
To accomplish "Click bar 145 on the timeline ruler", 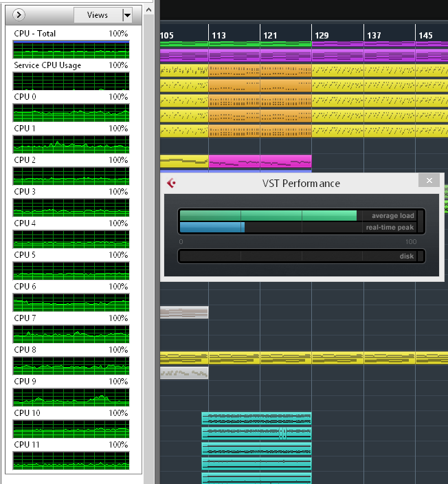I will coord(425,36).
